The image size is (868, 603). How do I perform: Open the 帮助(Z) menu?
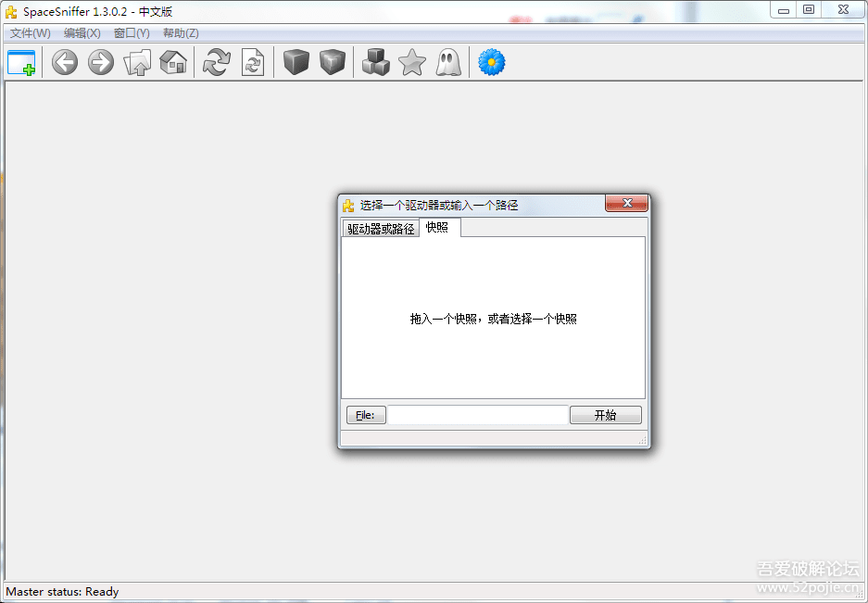coord(181,33)
